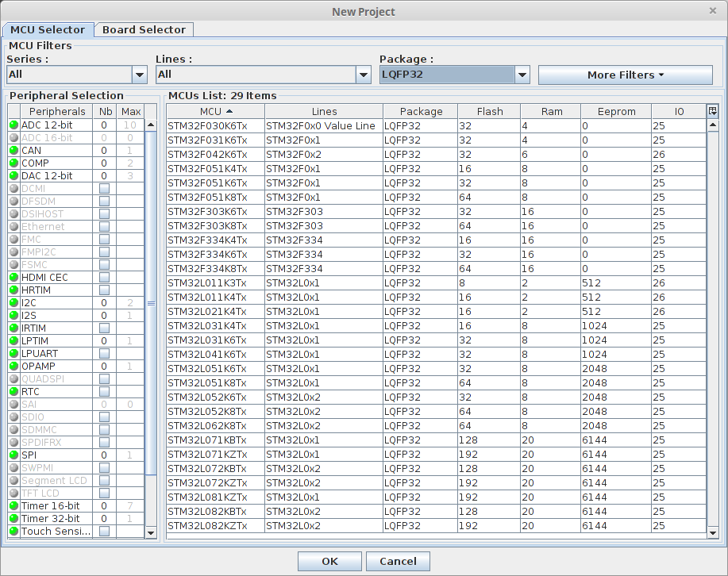Click the green status dot beside HDMI CEC
728x576 pixels.
14,277
